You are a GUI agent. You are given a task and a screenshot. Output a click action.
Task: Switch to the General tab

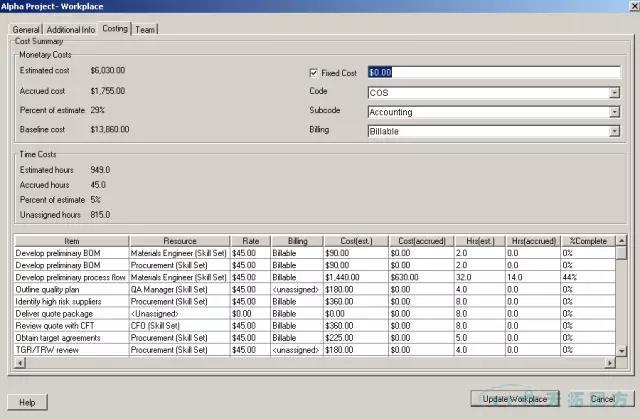pos(25,29)
